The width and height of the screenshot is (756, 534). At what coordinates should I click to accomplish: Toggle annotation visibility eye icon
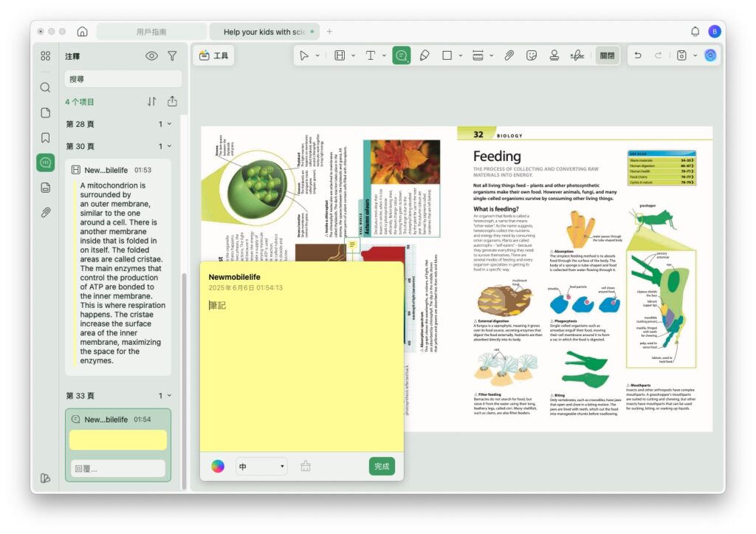point(151,55)
